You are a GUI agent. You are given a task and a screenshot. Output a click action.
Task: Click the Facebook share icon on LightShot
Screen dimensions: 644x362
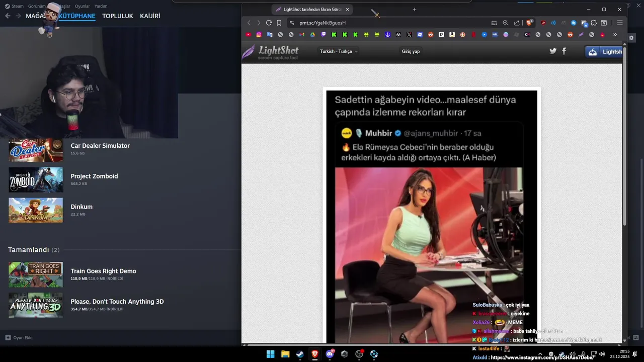[564, 51]
